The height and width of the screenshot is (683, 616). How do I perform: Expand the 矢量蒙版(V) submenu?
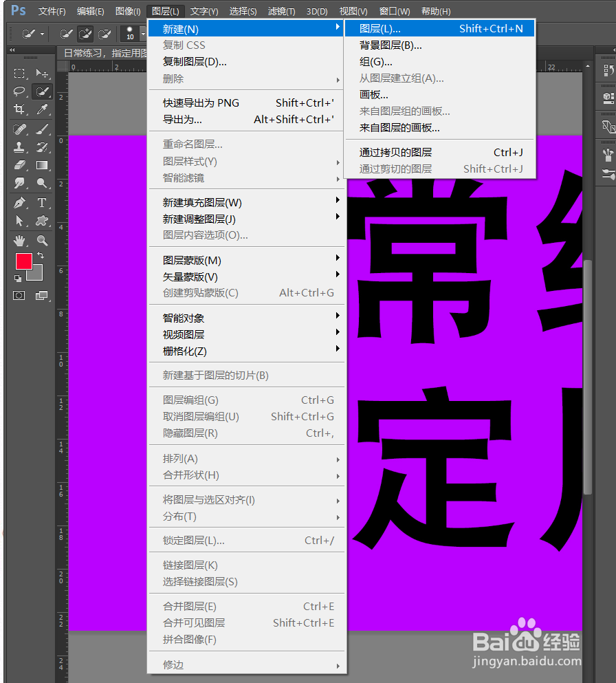(247, 277)
